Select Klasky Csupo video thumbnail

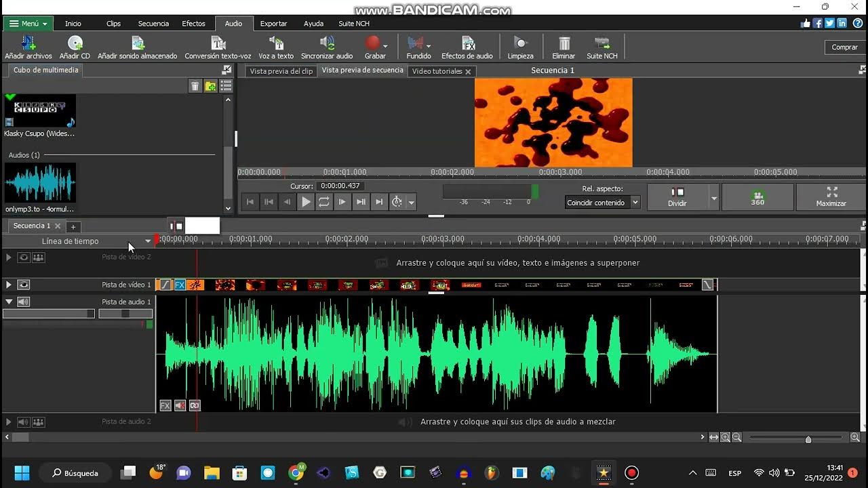pyautogui.click(x=40, y=110)
